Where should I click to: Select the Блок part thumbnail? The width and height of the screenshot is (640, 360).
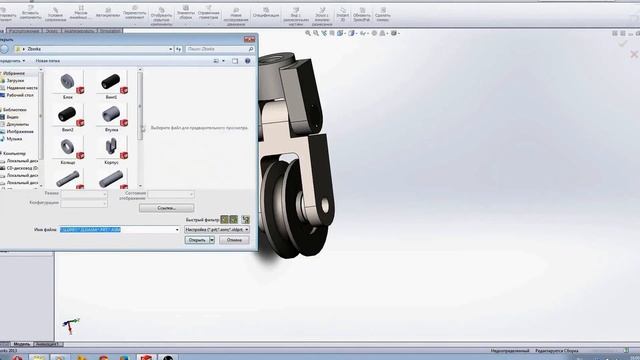68,85
